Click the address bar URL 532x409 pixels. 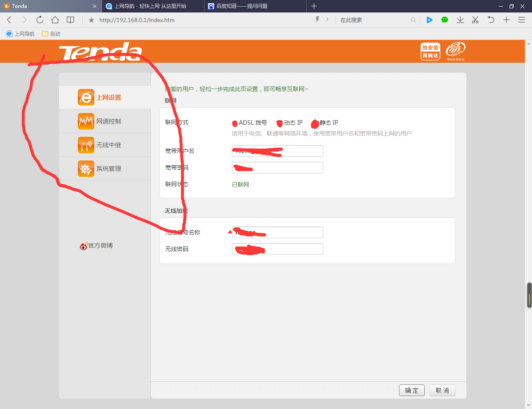(x=137, y=20)
